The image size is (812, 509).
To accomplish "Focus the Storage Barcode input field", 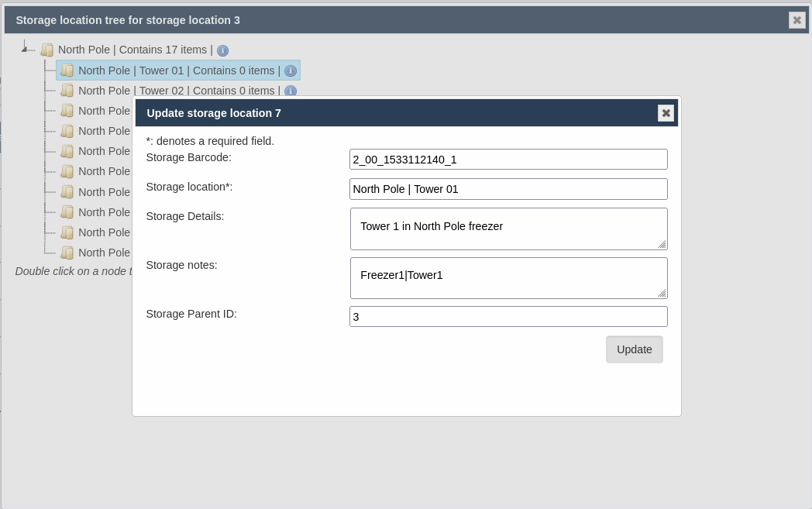I will pyautogui.click(x=508, y=160).
